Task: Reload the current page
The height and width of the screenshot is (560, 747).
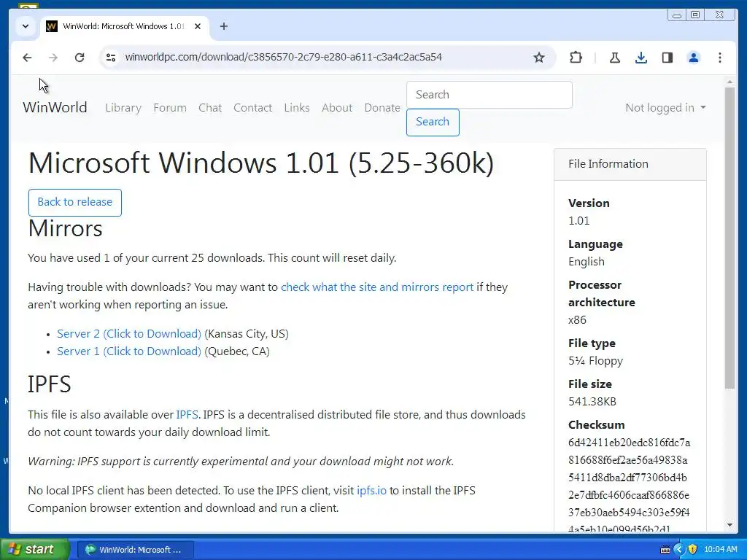Action: click(80, 58)
